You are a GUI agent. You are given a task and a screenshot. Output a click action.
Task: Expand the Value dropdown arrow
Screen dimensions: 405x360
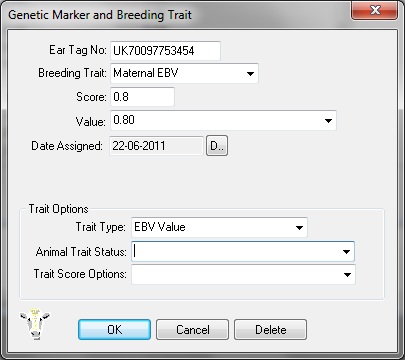[x=328, y=121]
